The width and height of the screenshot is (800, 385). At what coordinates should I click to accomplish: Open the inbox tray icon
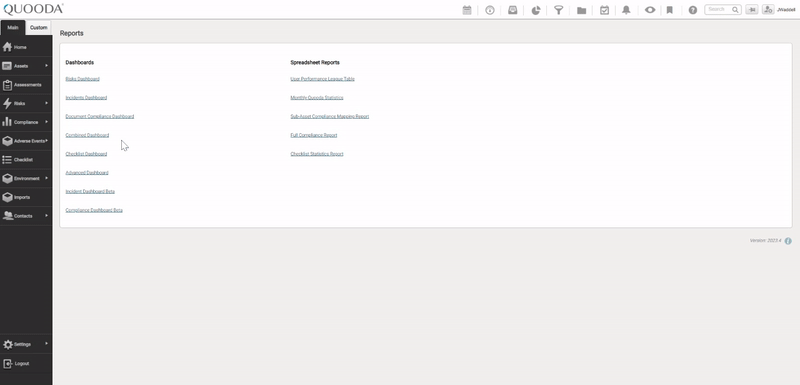pyautogui.click(x=513, y=10)
